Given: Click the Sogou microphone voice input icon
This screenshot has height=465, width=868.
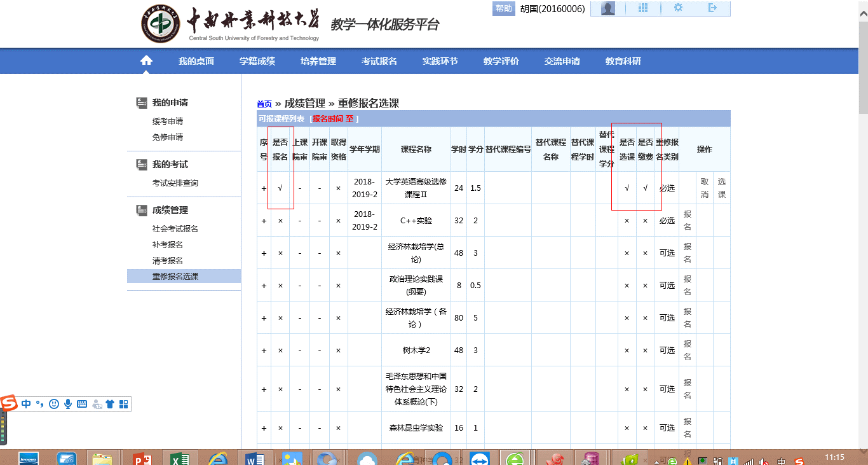Looking at the screenshot, I should click(x=68, y=404).
